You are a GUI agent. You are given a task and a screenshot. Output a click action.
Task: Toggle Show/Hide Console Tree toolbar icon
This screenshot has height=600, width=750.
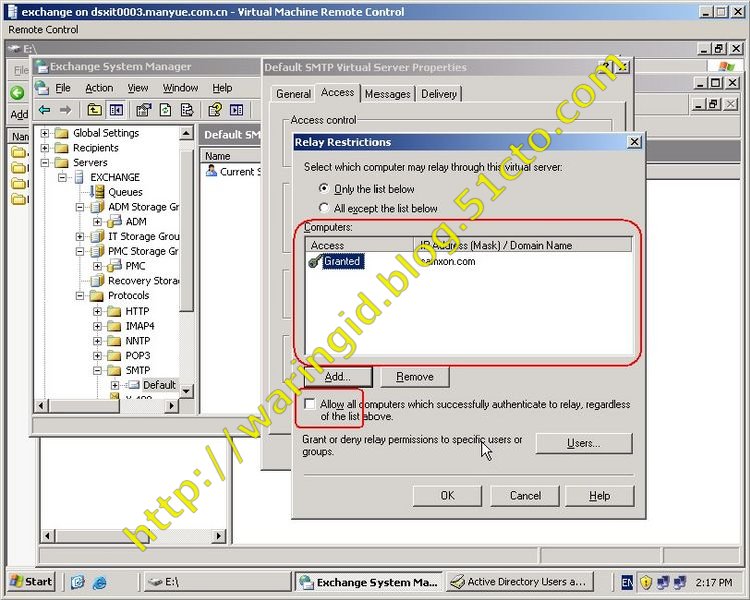116,110
